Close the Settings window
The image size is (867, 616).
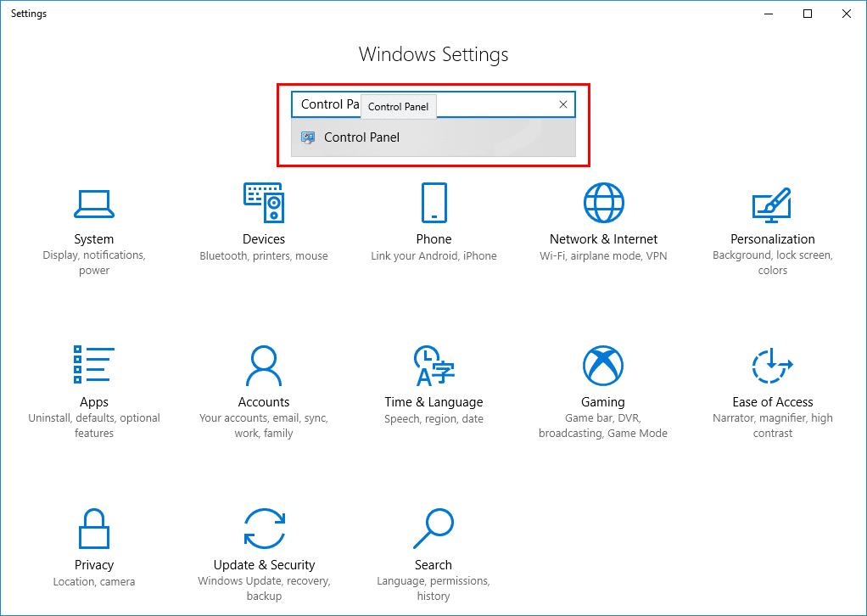click(x=846, y=14)
